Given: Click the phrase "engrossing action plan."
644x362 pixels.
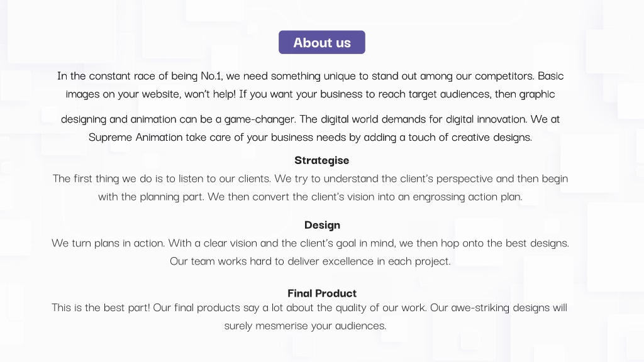Looking at the screenshot, I should click(467, 197).
